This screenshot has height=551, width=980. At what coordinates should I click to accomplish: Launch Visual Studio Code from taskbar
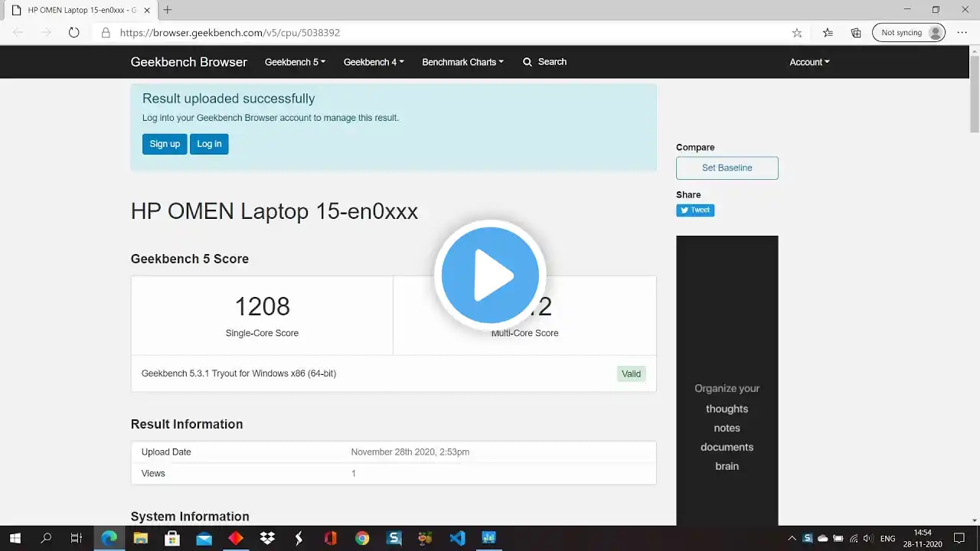[457, 538]
